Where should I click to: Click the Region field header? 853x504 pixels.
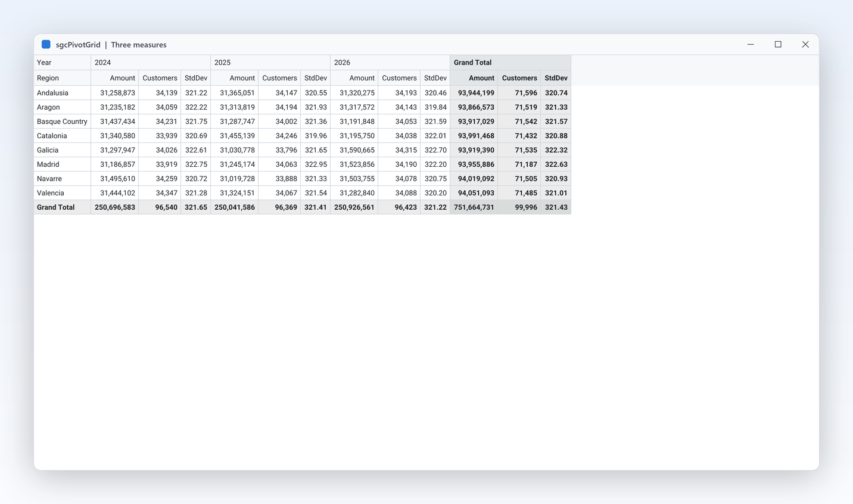pos(63,78)
